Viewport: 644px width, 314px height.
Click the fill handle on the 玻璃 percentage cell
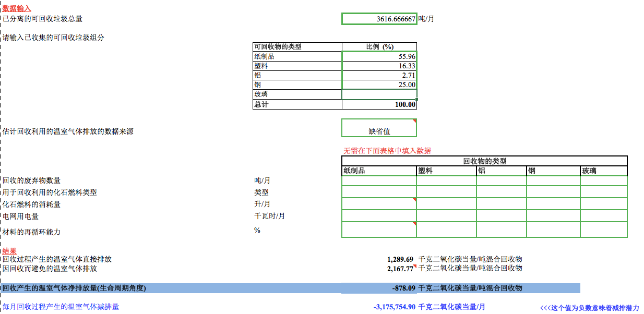416,99
